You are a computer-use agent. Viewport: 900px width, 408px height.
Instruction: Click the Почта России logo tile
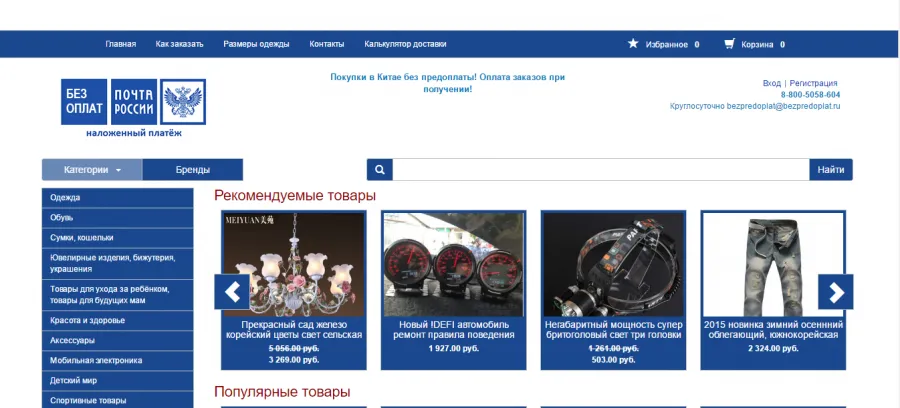click(134, 102)
